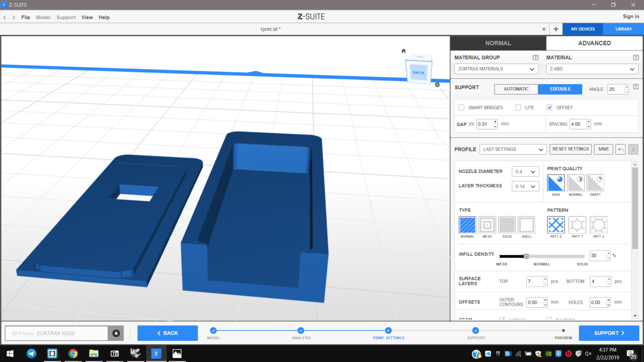Open Google Chrome from the taskbar
The height and width of the screenshot is (362, 644).
(x=73, y=354)
